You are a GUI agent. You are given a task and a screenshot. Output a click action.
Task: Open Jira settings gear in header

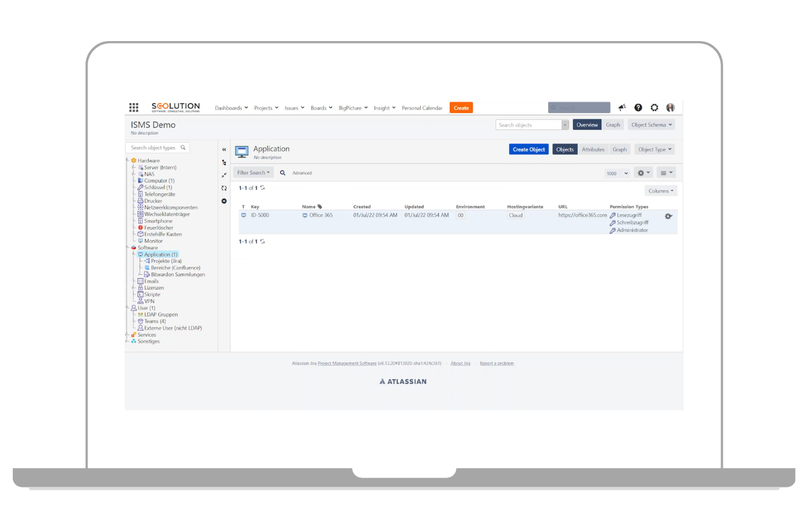point(654,108)
